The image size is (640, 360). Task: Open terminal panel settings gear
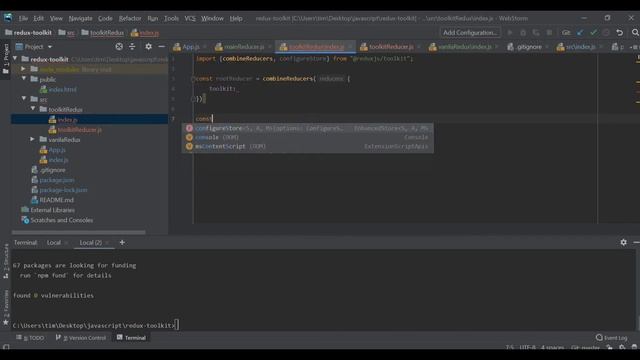[x=623, y=242]
